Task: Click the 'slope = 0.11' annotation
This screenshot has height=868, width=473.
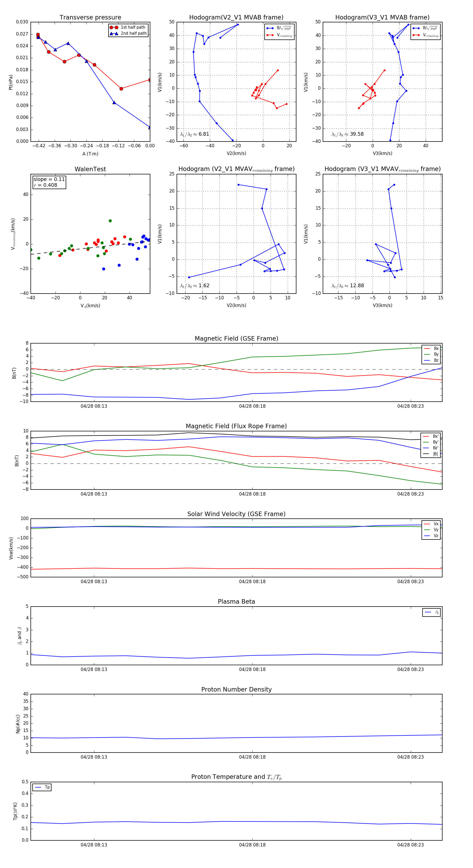Action: 49,179
